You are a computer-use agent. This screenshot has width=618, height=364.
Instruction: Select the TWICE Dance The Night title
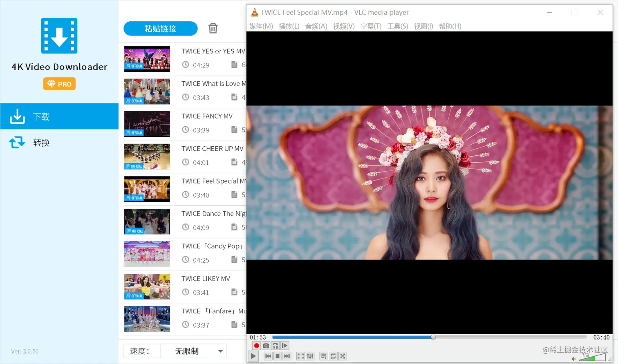coord(214,214)
